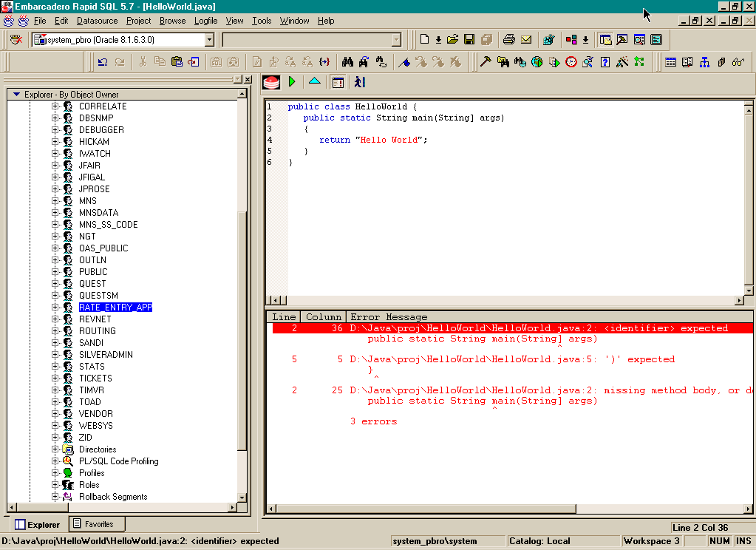
Task: Click the Open folder toolbar icon
Action: tap(452, 40)
